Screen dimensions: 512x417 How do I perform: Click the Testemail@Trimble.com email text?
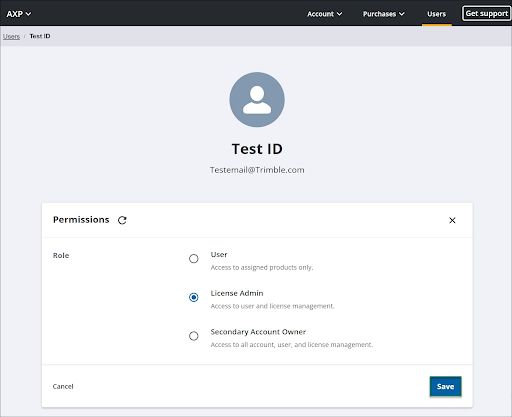tap(257, 170)
